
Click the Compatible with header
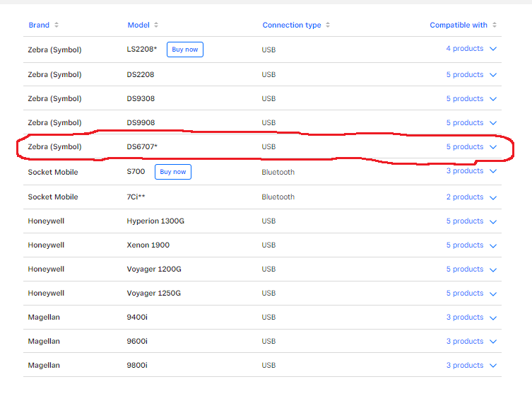click(x=459, y=25)
